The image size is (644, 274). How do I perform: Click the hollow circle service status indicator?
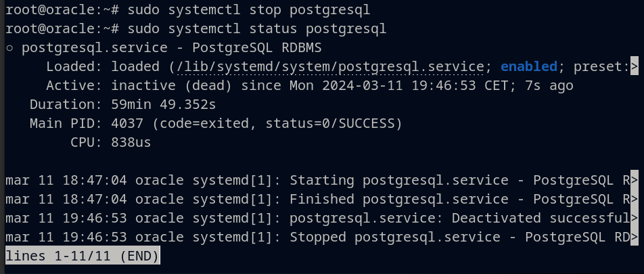9,48
